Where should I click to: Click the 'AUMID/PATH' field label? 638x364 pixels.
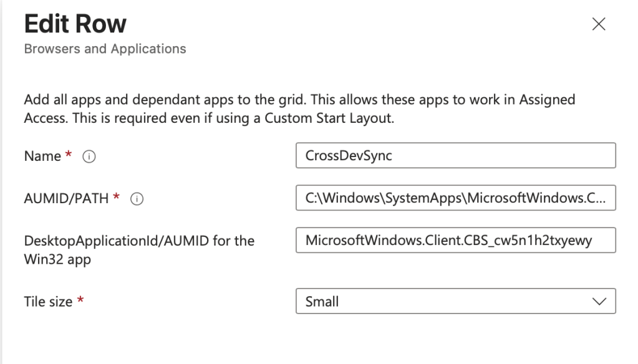66,198
